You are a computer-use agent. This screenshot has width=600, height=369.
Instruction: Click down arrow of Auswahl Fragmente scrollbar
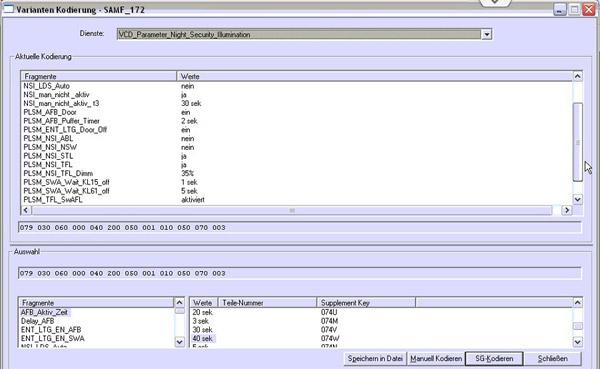pos(179,342)
